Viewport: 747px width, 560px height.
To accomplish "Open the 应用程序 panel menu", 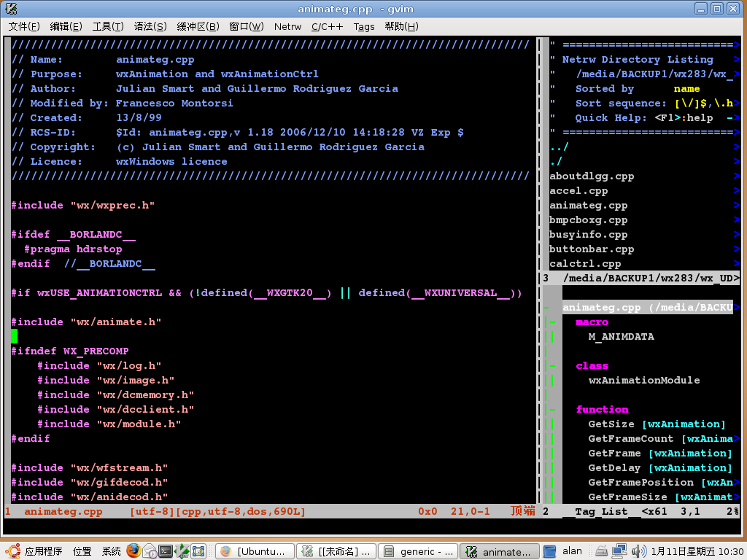I will tap(43, 551).
